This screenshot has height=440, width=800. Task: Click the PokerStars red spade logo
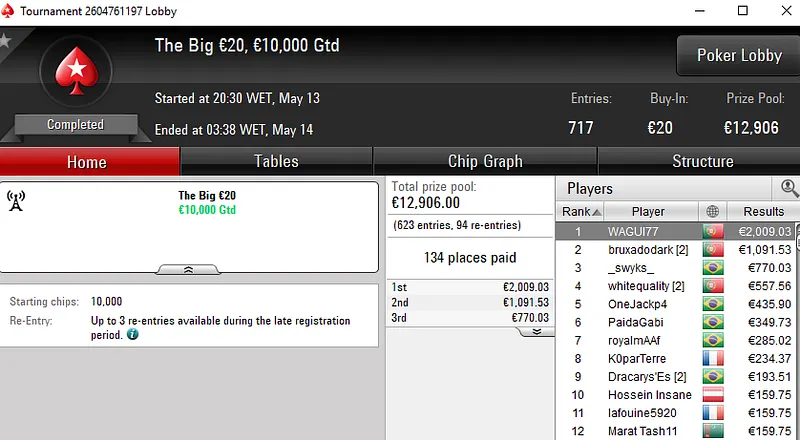tap(74, 72)
